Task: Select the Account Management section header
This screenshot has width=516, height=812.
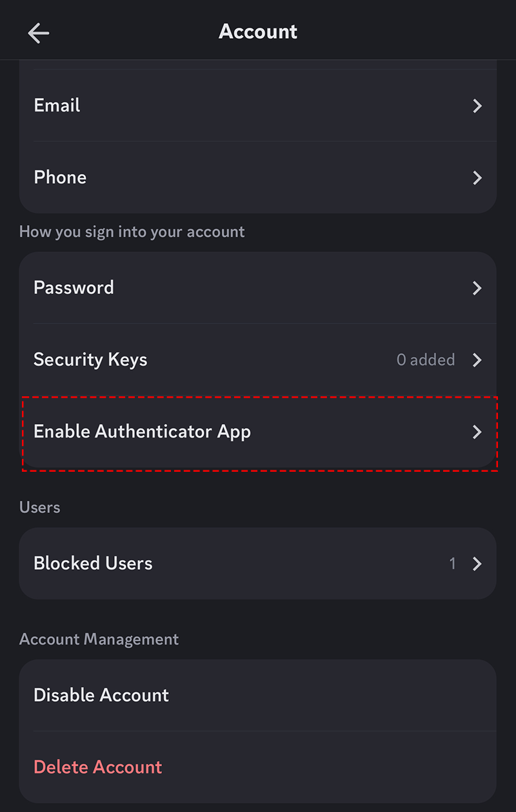Action: click(99, 639)
